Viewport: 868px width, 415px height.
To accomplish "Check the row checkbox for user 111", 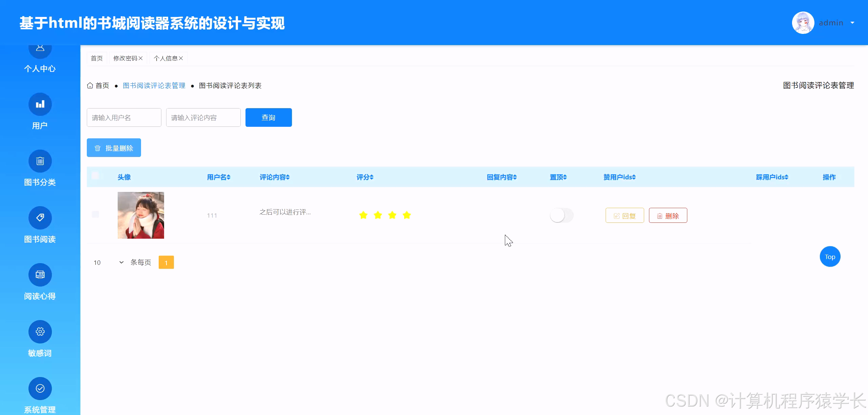I will coord(95,214).
